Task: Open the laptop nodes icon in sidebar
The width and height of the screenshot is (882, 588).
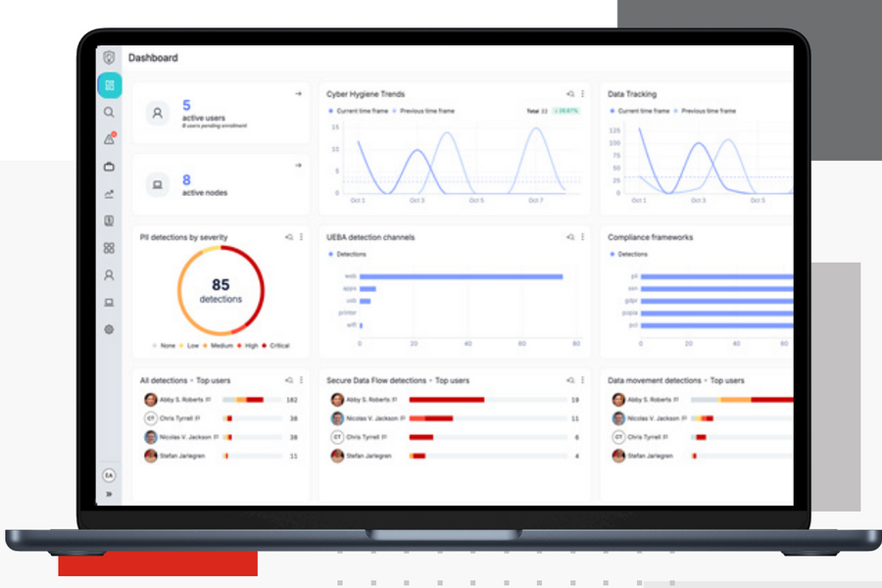Action: coord(109,303)
